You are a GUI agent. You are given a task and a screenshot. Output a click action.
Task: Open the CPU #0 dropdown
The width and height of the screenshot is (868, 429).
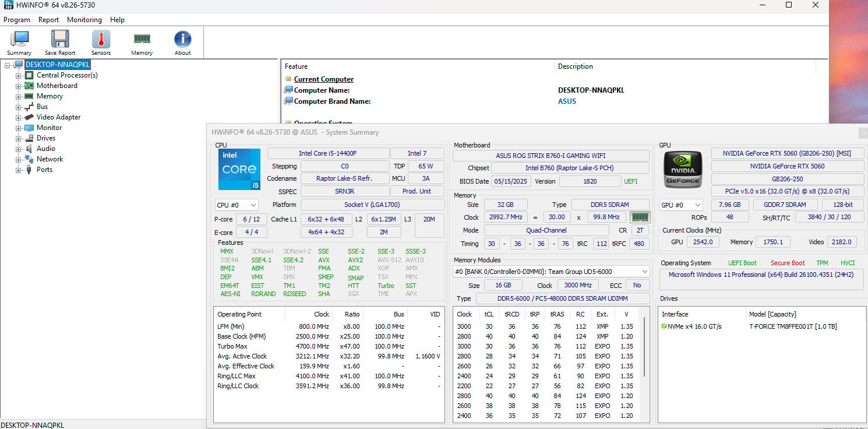pos(237,205)
